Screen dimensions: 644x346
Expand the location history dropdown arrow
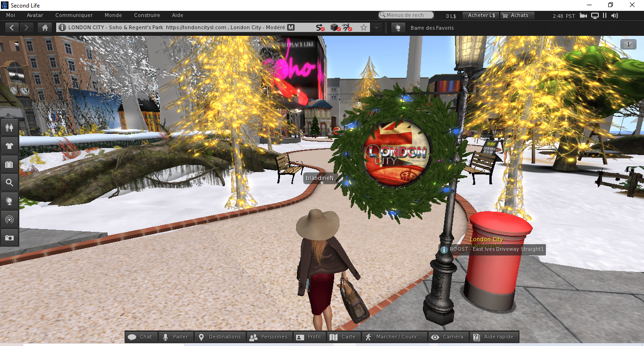(x=377, y=28)
